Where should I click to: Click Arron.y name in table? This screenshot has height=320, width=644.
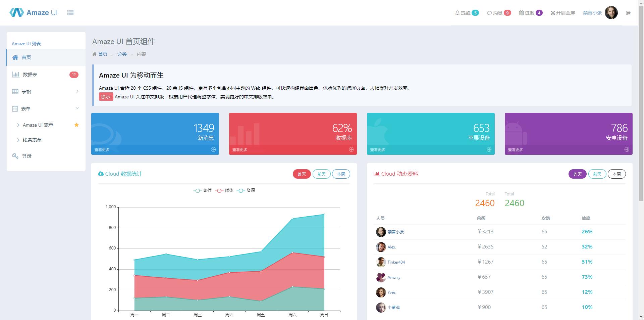(x=394, y=277)
